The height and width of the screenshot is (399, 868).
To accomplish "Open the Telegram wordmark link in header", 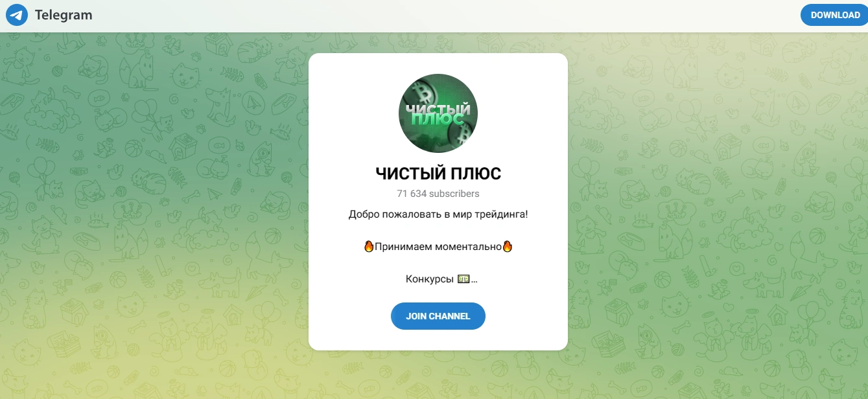I will tap(64, 15).
